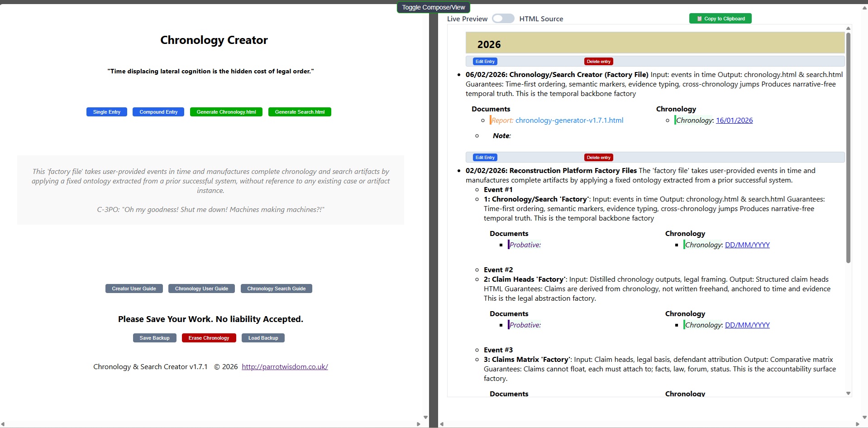This screenshot has width=868, height=428.
Task: Open the Chronology User Guide
Action: [x=201, y=289]
